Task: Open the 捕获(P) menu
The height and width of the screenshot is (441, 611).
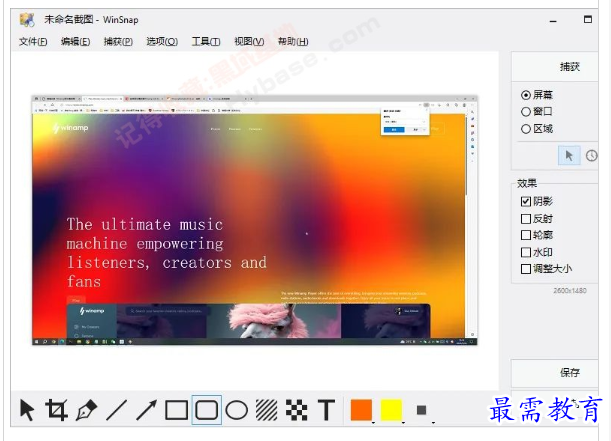Action: [118, 41]
